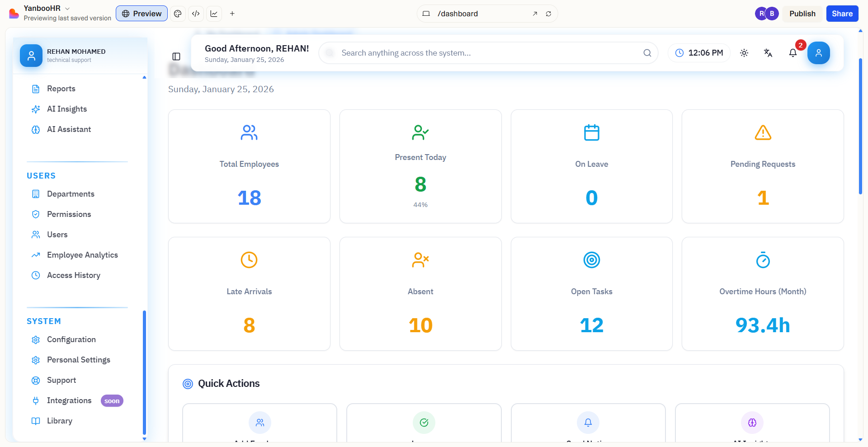Click the Publish button

(x=802, y=14)
